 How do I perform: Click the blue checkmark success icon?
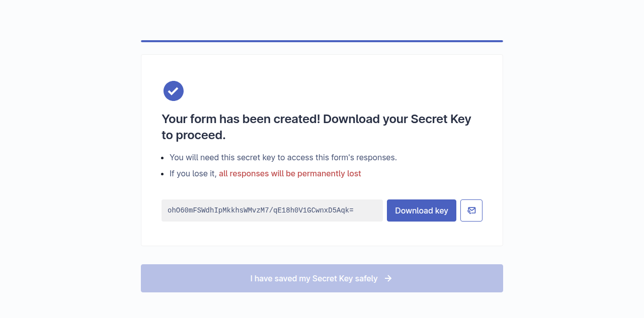click(x=174, y=91)
